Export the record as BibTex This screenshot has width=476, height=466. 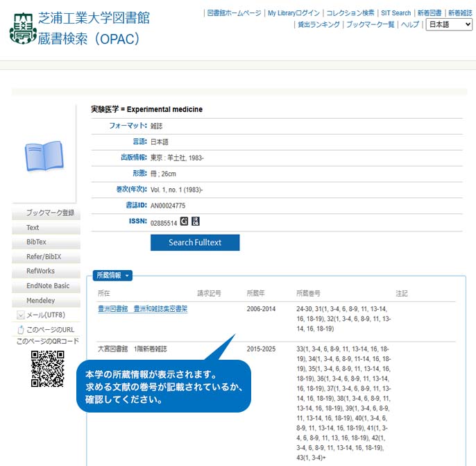coord(36,242)
